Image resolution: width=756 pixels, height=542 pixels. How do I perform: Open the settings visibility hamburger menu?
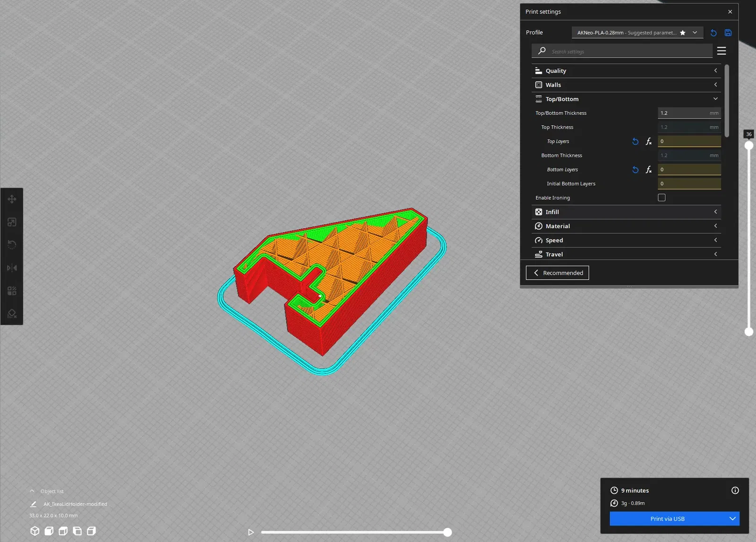[722, 51]
